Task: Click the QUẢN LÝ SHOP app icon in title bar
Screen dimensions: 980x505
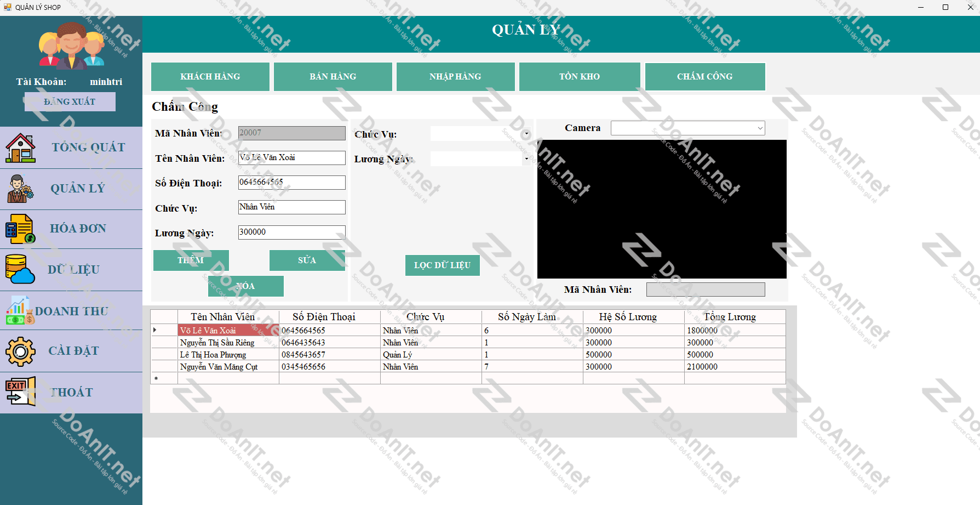Action: pyautogui.click(x=7, y=7)
